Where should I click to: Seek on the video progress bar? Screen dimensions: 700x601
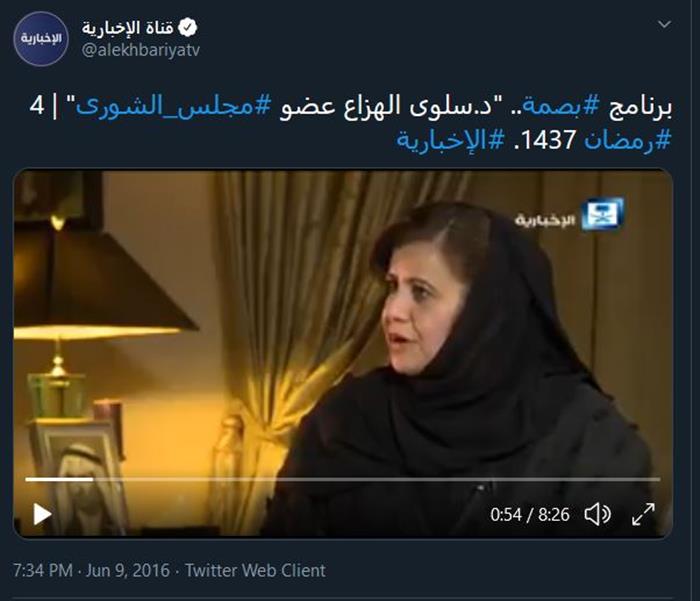(x=343, y=479)
